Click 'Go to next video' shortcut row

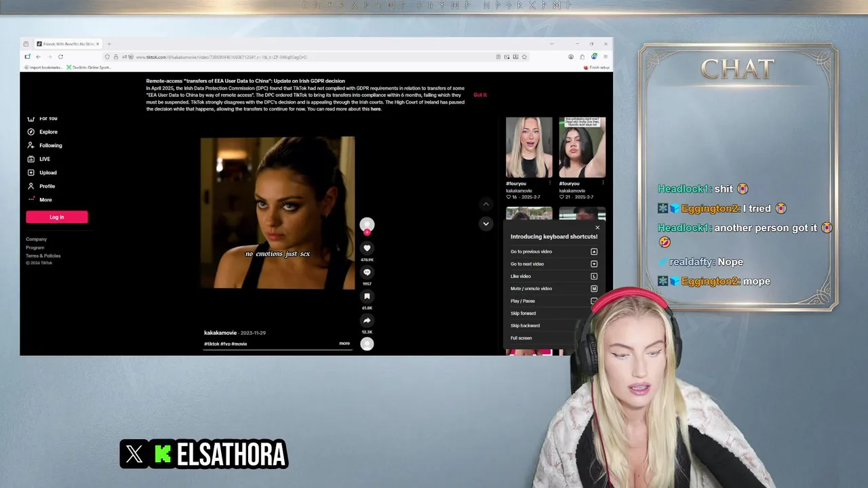[553, 264]
